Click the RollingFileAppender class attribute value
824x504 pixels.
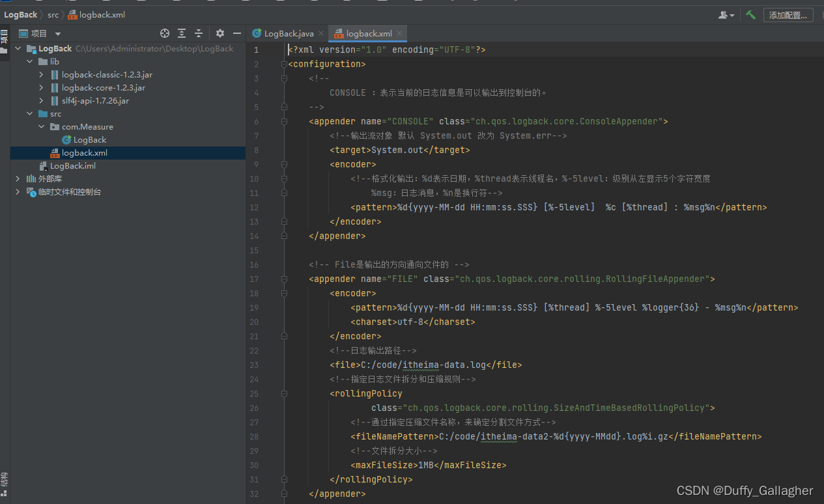click(x=582, y=279)
